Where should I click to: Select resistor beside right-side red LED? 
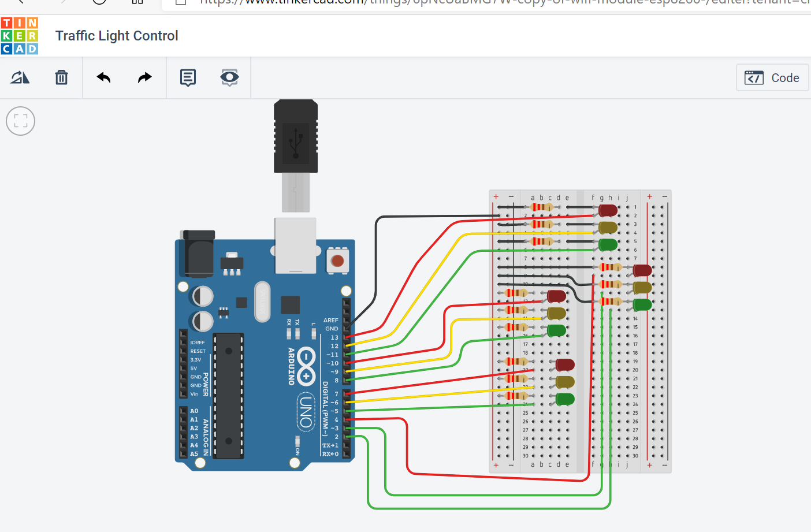610,267
